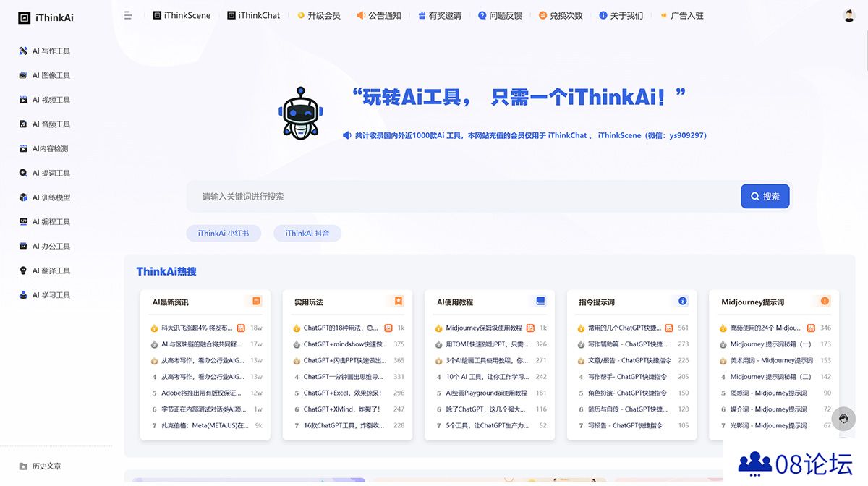Open article 扎克伯格：Meta(META.US)在

point(205,426)
